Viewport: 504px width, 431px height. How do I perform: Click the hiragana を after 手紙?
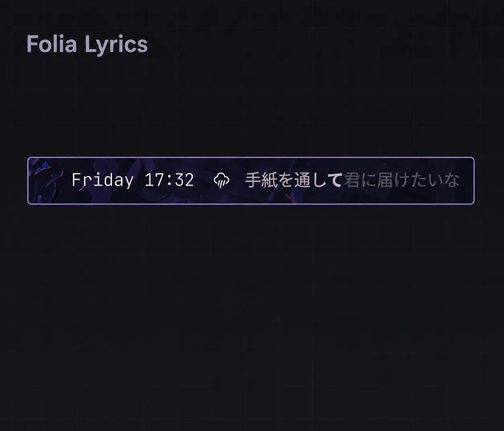point(286,180)
